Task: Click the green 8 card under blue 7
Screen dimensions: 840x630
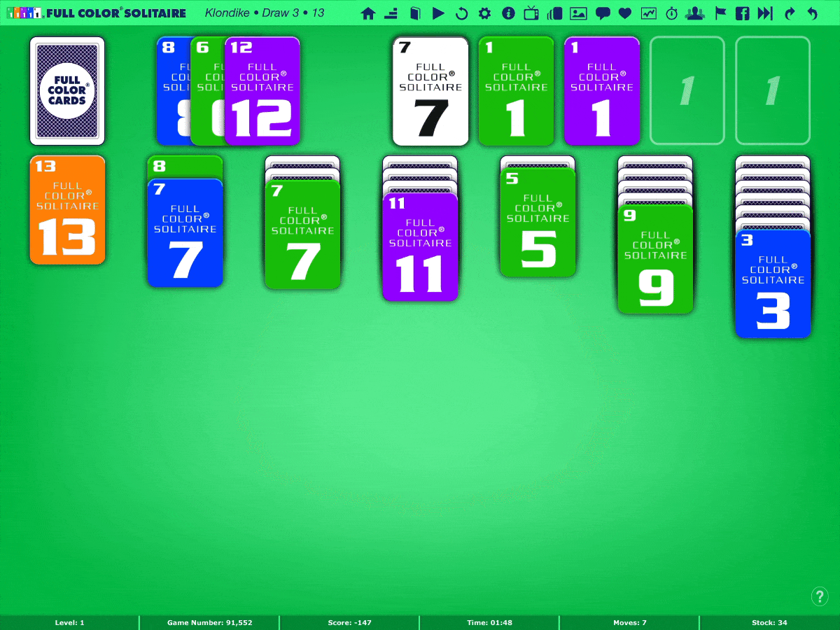Action: tap(185, 167)
